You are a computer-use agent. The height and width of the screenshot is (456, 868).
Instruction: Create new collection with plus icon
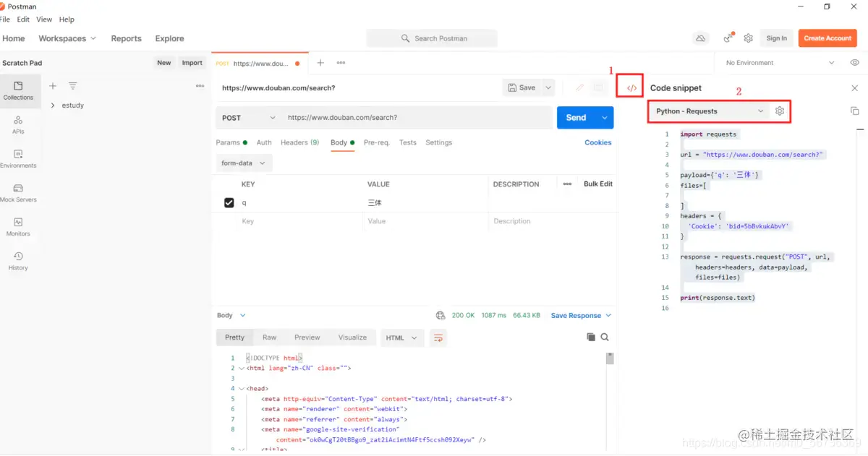pyautogui.click(x=53, y=86)
